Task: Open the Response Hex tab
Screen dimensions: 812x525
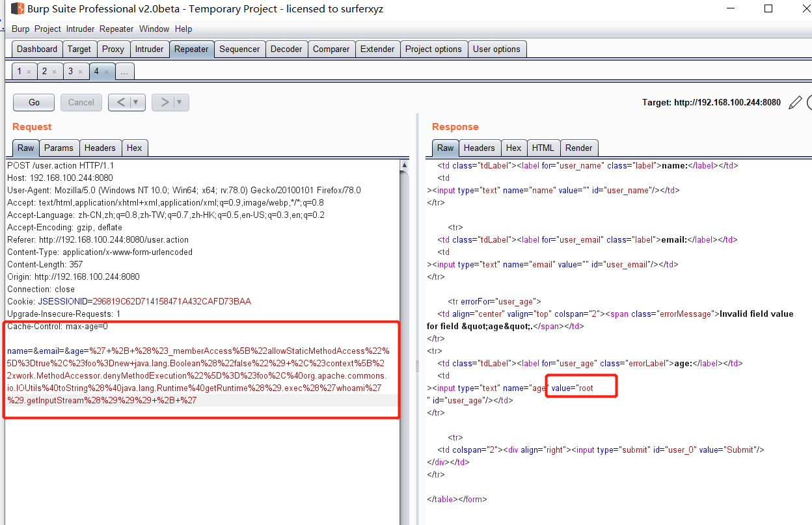Action: [514, 148]
